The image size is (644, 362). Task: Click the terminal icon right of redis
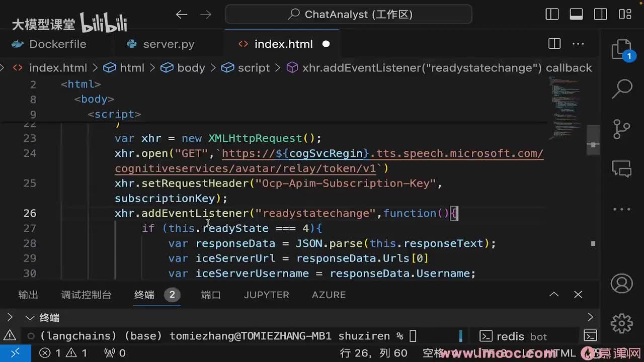click(x=590, y=336)
